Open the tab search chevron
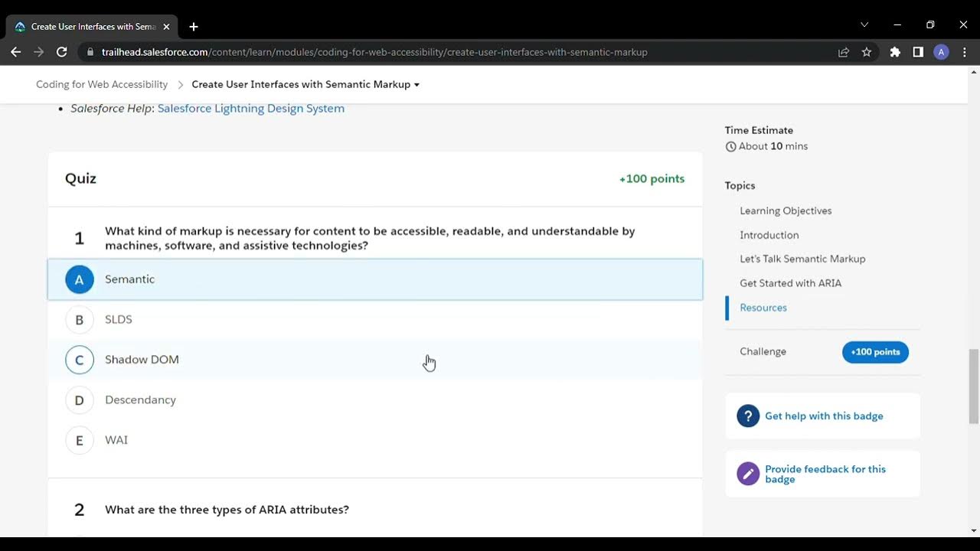The height and width of the screenshot is (551, 980). (x=864, y=24)
